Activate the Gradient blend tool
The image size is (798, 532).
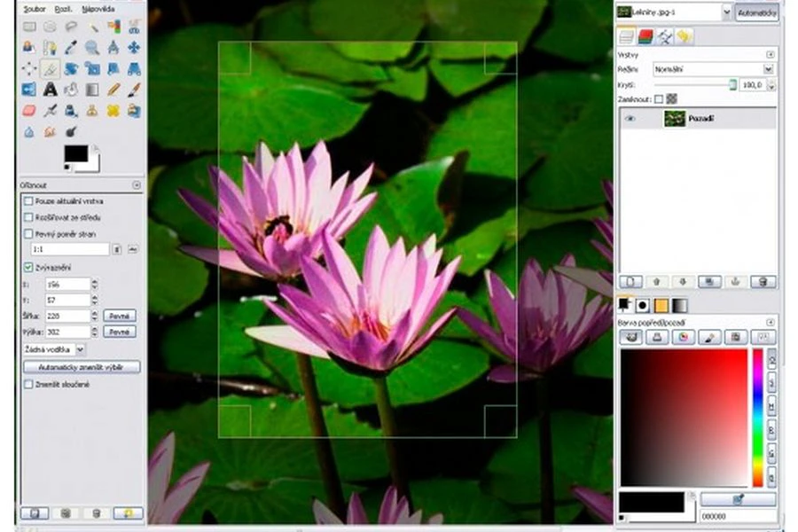tap(92, 89)
